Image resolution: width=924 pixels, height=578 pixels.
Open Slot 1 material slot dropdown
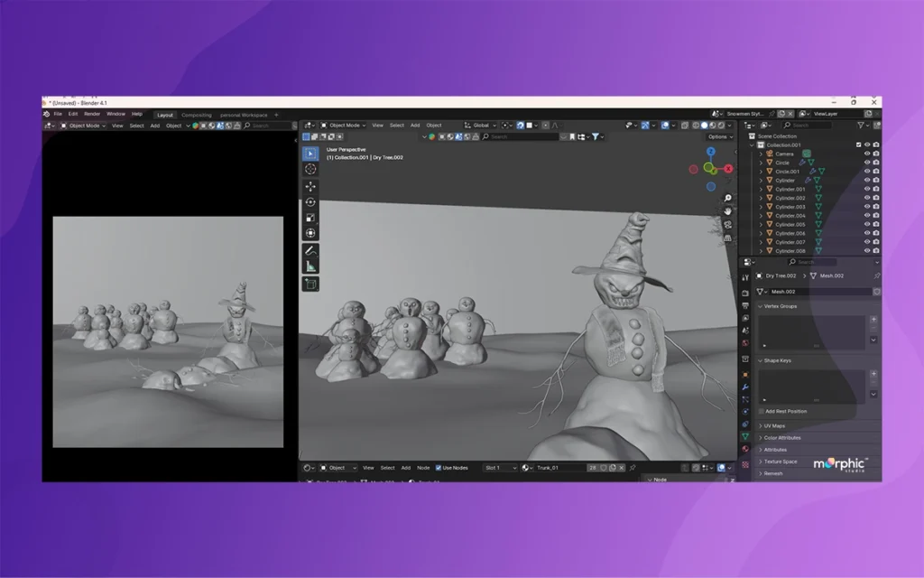point(500,468)
